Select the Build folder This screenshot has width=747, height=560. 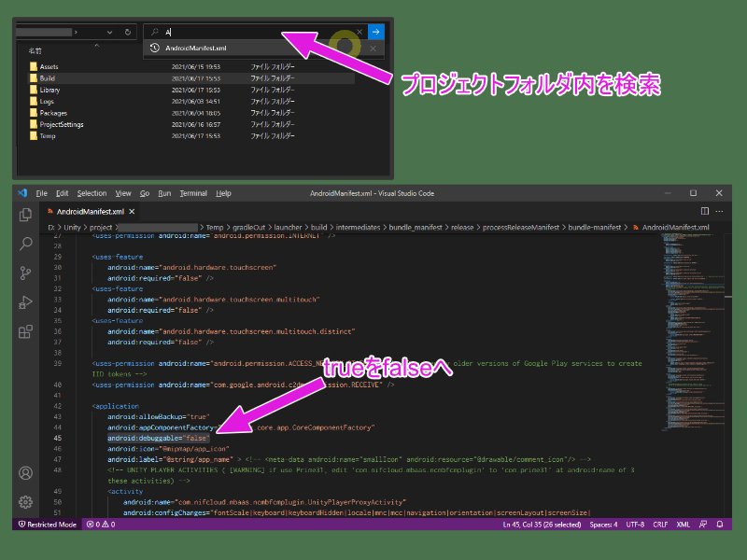tap(47, 78)
